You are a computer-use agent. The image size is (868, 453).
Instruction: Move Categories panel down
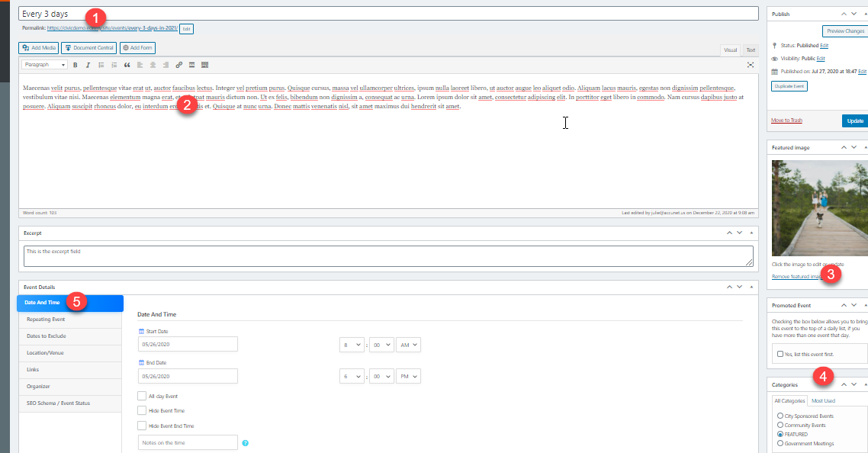[x=854, y=384]
